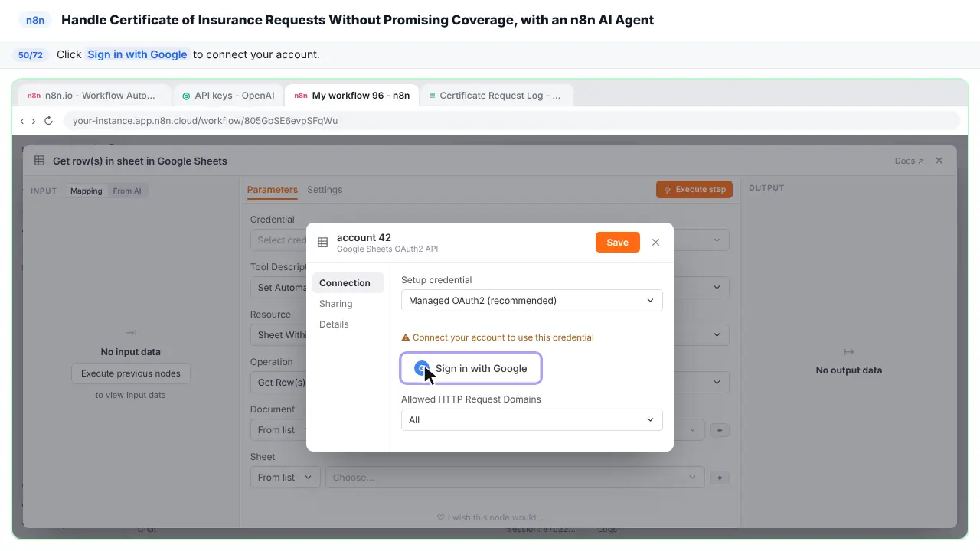Click the 'I wish this node would...' link

490,517
